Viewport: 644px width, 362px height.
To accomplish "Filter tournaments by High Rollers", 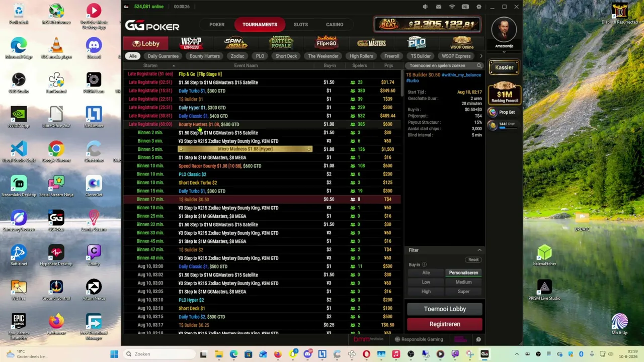I will coord(361,56).
